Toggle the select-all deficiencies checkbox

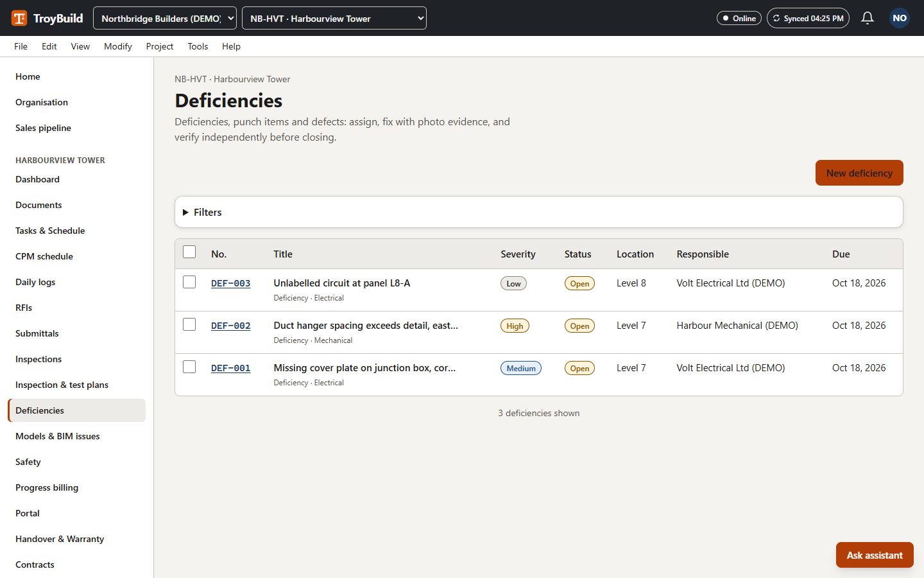click(x=189, y=252)
